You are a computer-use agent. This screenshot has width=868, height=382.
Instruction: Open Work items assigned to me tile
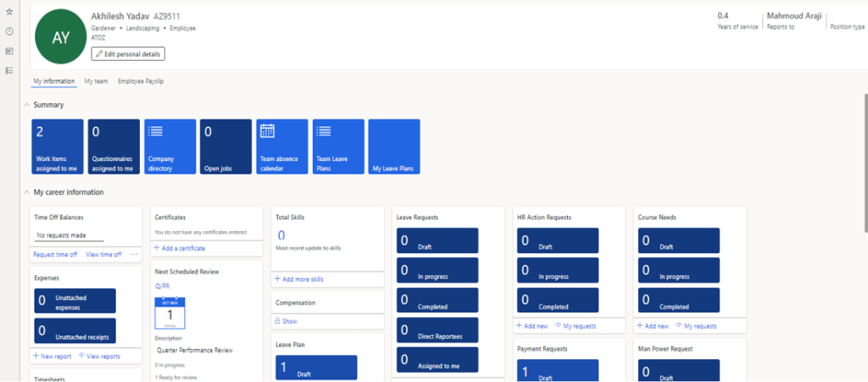click(58, 147)
